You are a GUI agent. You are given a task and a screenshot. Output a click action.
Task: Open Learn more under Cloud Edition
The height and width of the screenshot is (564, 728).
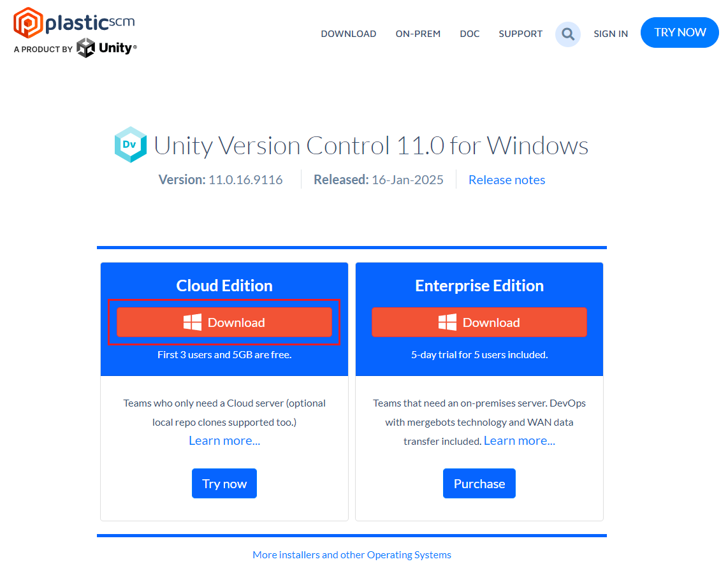click(x=224, y=440)
